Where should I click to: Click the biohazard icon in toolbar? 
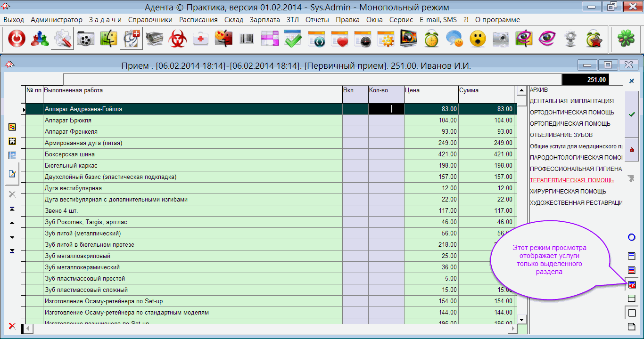click(178, 40)
